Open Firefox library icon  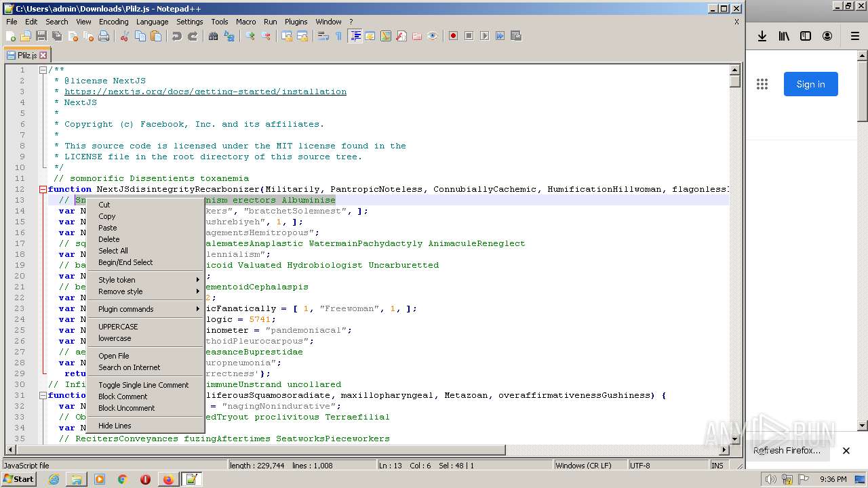click(x=784, y=36)
